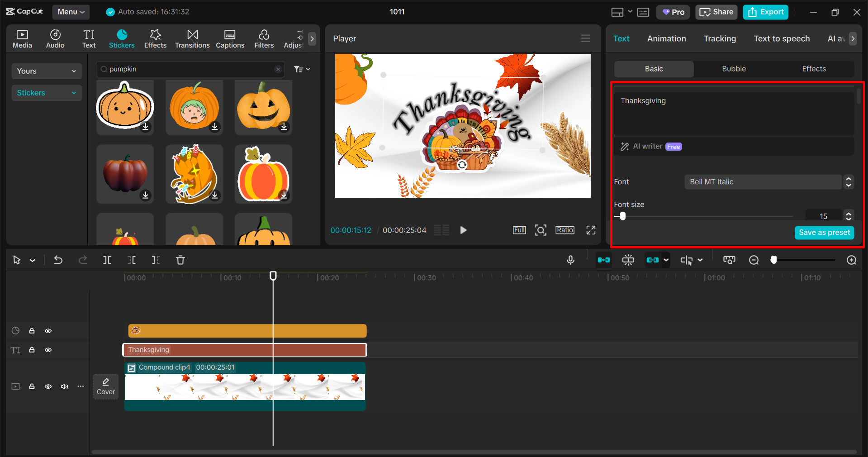Open the sticker search filter options
Screen dimensions: 868x457
tap(301, 69)
